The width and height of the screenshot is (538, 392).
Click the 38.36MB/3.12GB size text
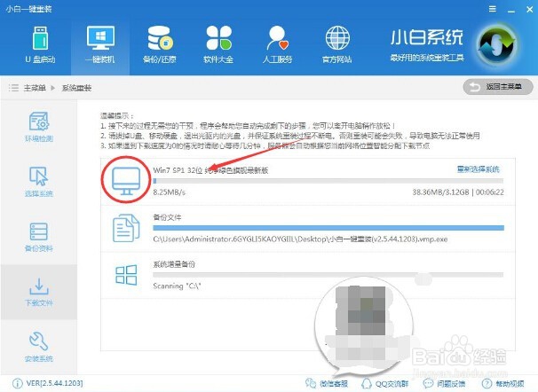click(x=440, y=192)
